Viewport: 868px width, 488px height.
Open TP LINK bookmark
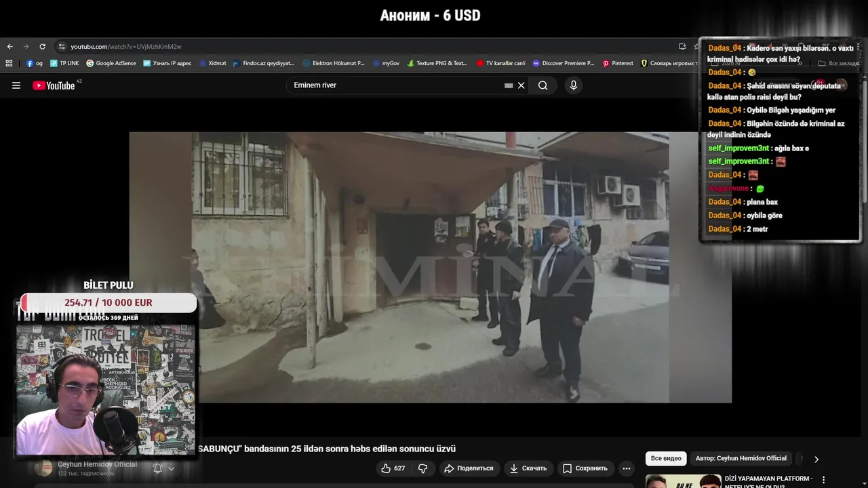[x=64, y=63]
